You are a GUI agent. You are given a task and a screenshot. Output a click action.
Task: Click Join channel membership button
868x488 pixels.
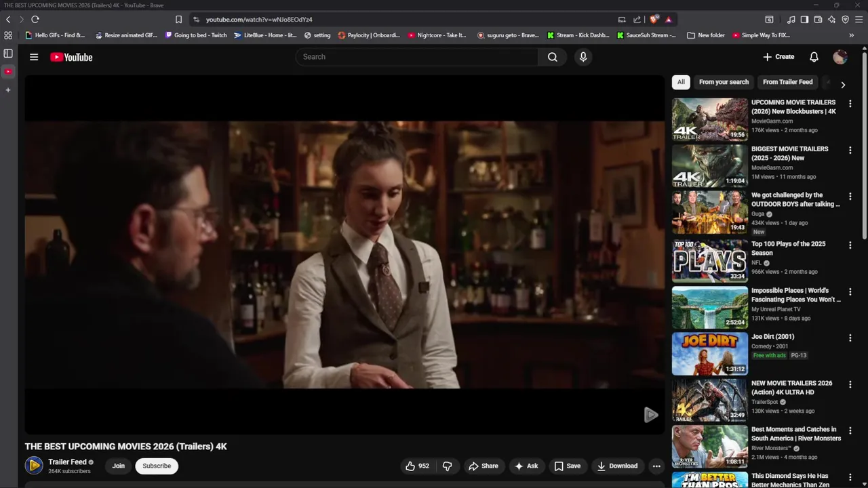pyautogui.click(x=119, y=466)
